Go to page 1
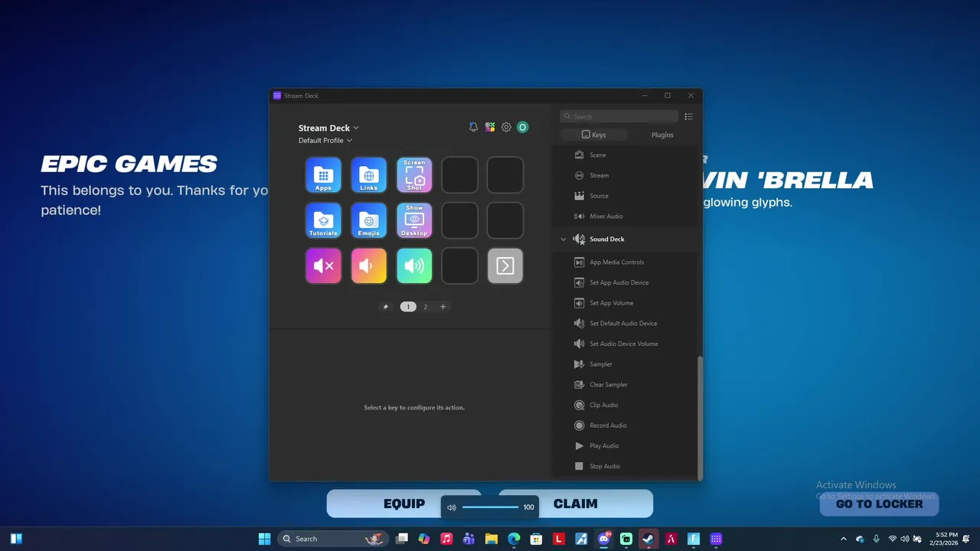 408,307
